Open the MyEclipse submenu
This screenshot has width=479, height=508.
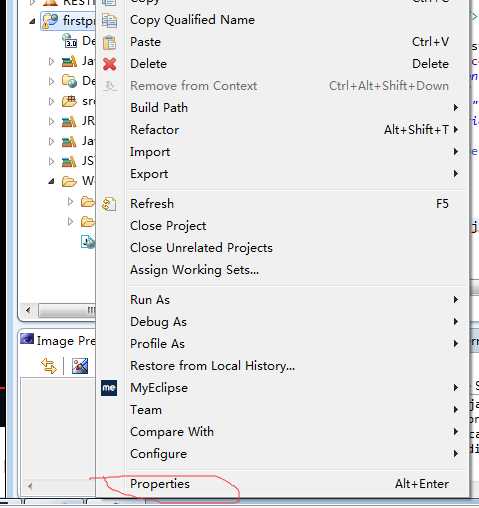pyautogui.click(x=159, y=388)
